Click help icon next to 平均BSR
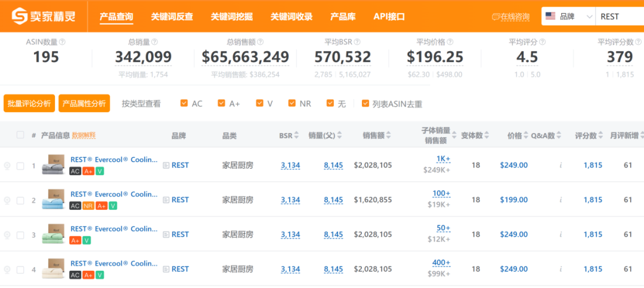This screenshot has width=644, height=288. [357, 42]
